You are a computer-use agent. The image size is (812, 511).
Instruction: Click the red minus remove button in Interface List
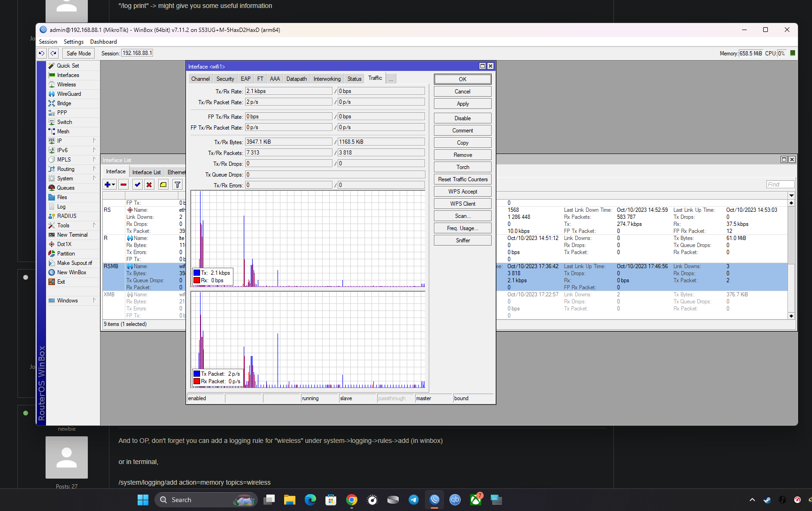124,185
